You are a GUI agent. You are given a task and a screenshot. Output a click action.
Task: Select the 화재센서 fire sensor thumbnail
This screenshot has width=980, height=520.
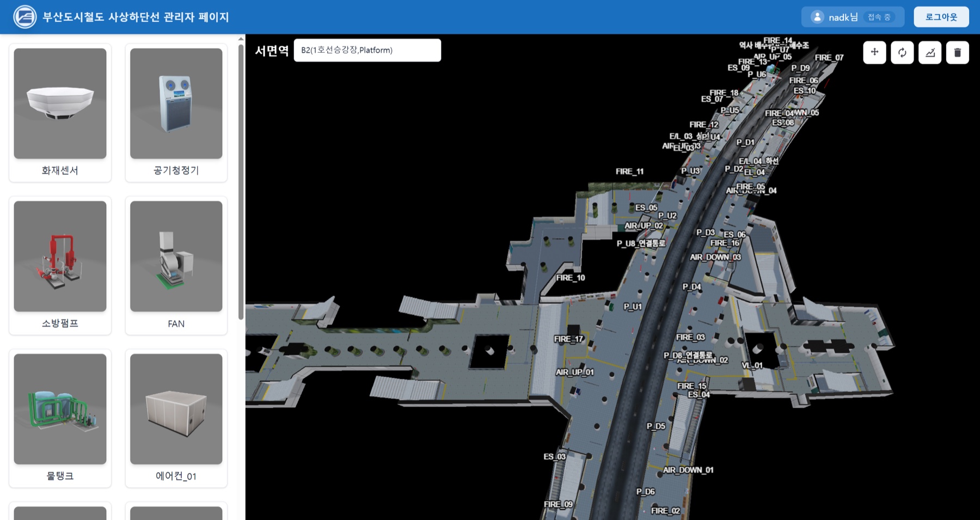60,103
